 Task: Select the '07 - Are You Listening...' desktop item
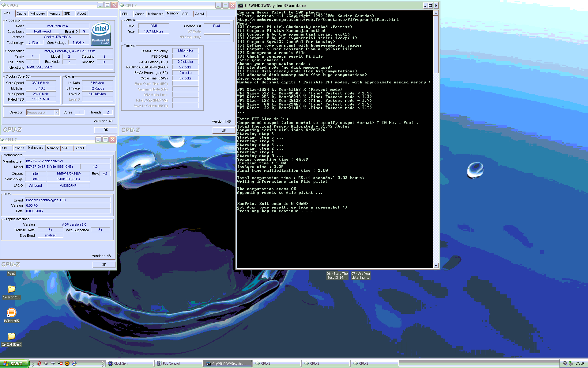coord(360,275)
